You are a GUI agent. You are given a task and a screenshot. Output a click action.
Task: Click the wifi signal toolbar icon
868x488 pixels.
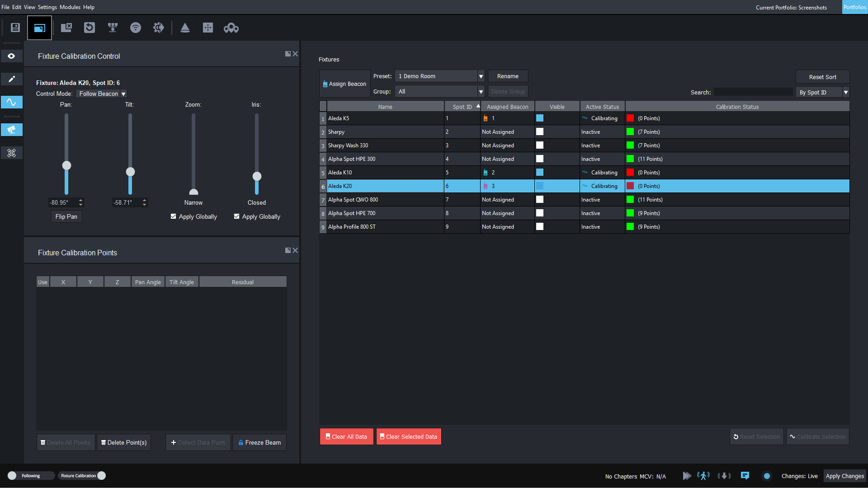(x=136, y=28)
